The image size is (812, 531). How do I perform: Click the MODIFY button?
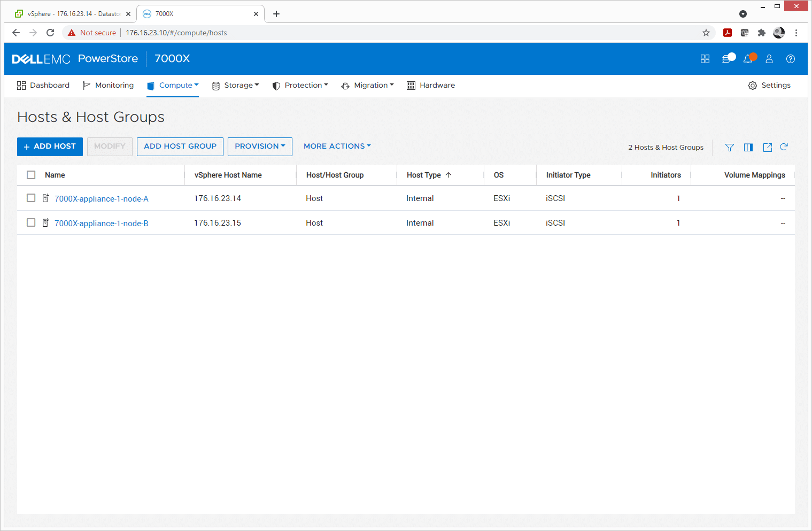click(x=110, y=147)
